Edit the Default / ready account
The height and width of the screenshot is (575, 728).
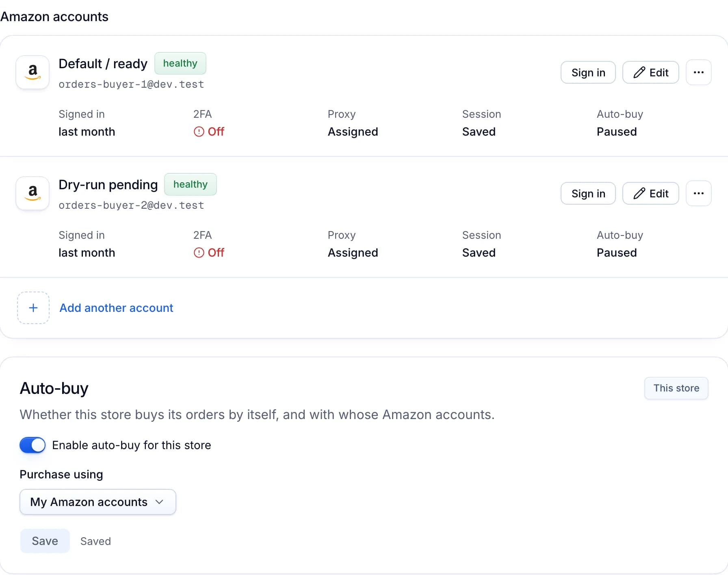pos(650,72)
